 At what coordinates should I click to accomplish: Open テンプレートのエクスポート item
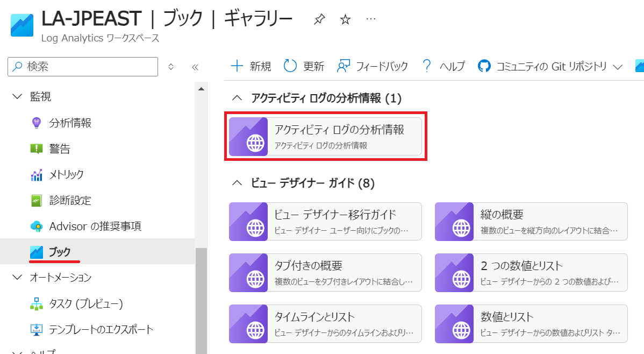point(101,329)
